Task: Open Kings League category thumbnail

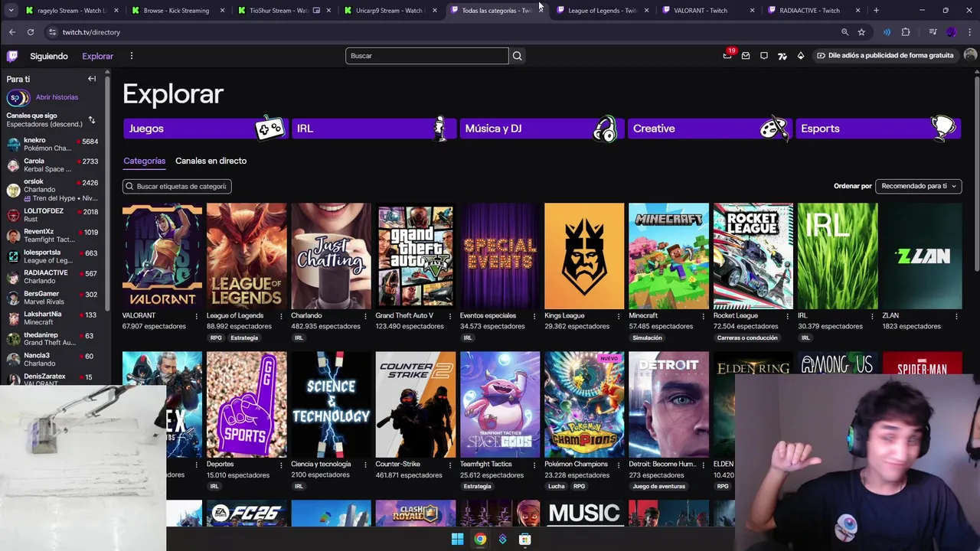Action: coord(584,256)
